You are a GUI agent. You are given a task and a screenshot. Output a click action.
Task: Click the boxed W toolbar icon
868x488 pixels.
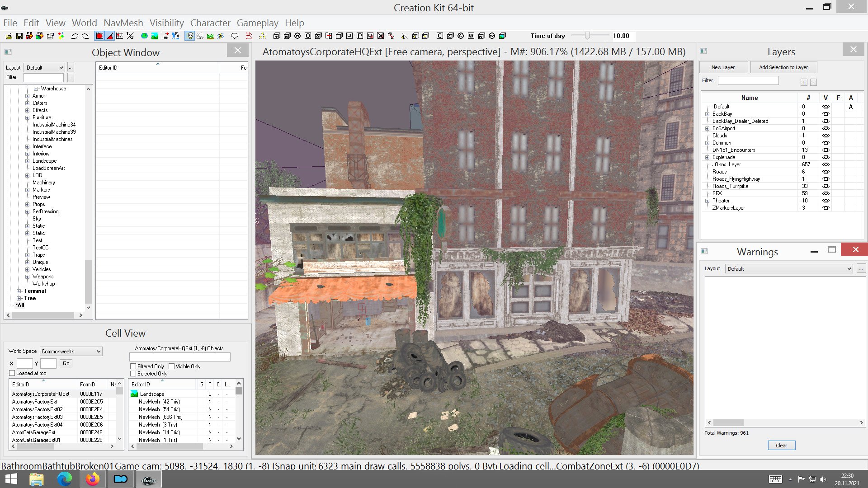click(x=471, y=36)
